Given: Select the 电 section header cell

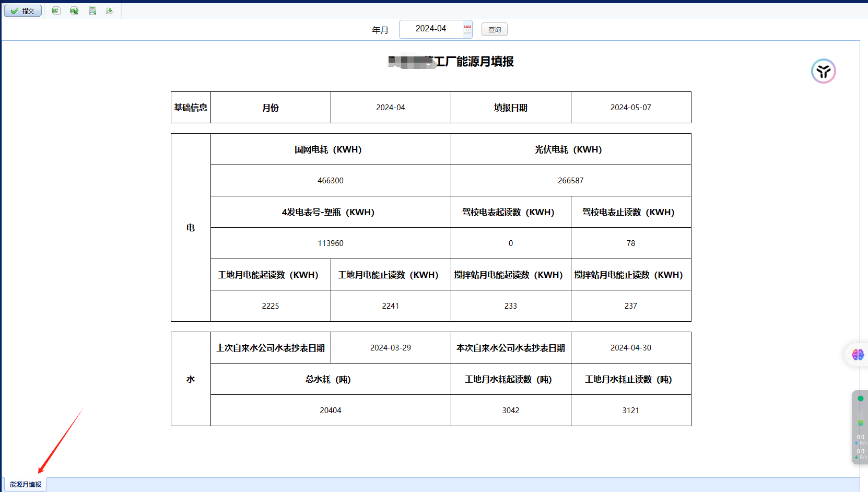Looking at the screenshot, I should [x=191, y=228].
